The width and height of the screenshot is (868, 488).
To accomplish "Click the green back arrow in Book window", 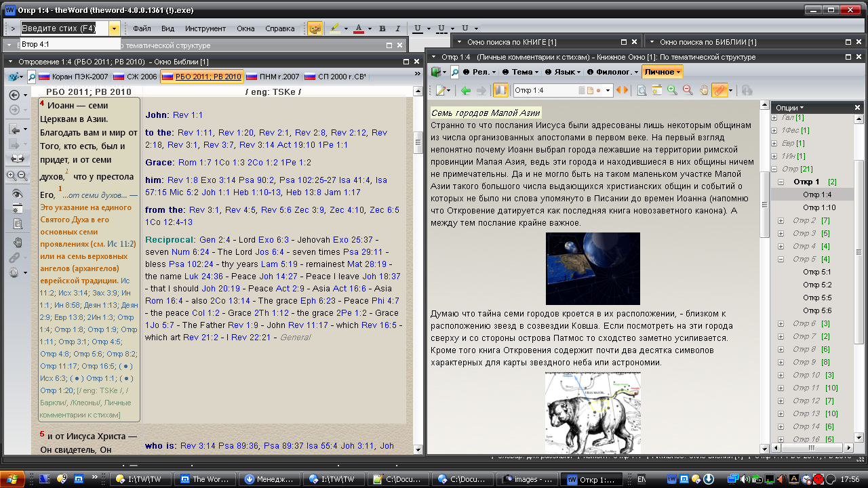I will (x=465, y=90).
